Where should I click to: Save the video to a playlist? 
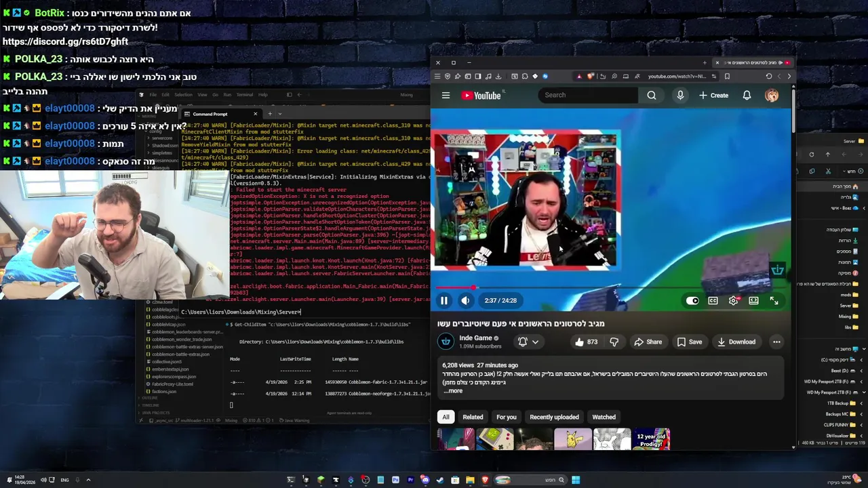point(690,342)
